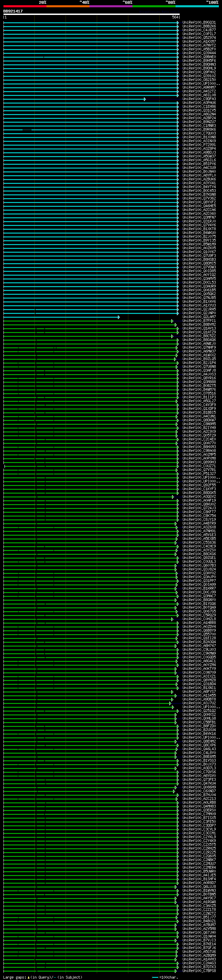The width and height of the screenshot is (222, 980).
Task: Select hit label UniRef100_Q899H3
Action: (199, 462)
